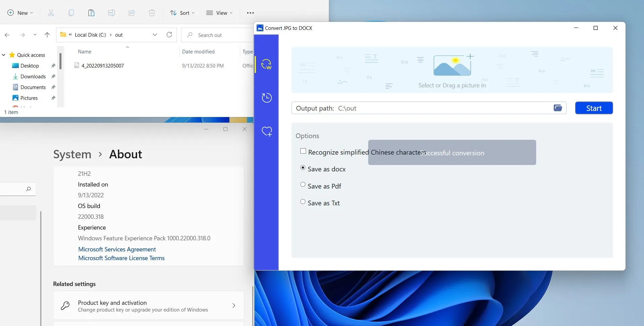The image size is (644, 326).
Task: Open the conversion history clock icon
Action: (x=267, y=97)
